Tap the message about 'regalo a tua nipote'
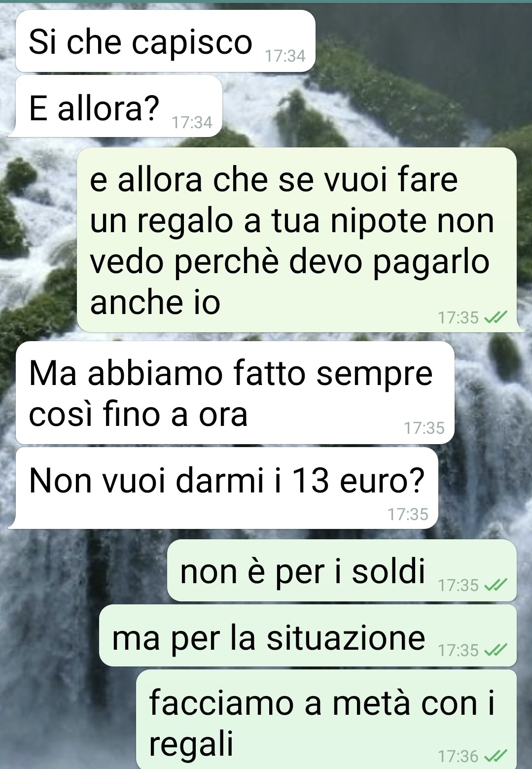Image resolution: width=532 pixels, height=769 pixels. pos(297,240)
